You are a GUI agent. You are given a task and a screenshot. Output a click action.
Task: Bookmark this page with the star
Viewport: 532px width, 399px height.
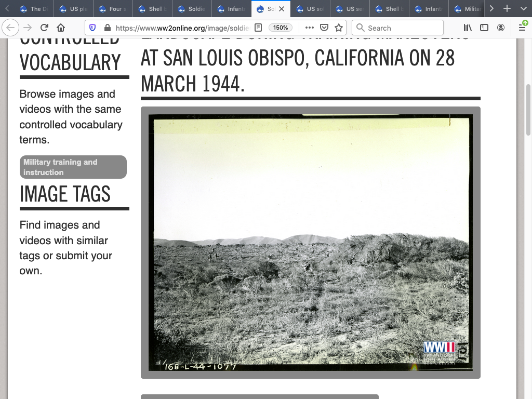tap(339, 28)
